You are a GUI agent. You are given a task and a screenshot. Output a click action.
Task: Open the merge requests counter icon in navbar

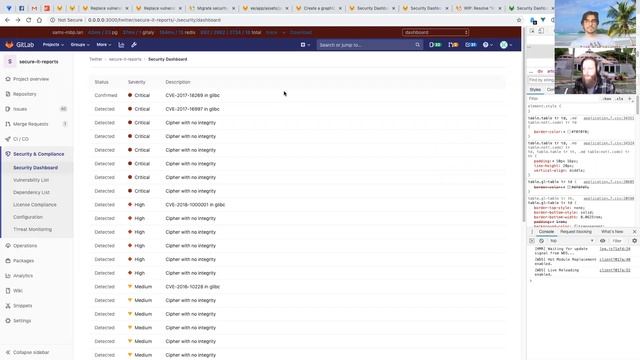[x=453, y=45]
